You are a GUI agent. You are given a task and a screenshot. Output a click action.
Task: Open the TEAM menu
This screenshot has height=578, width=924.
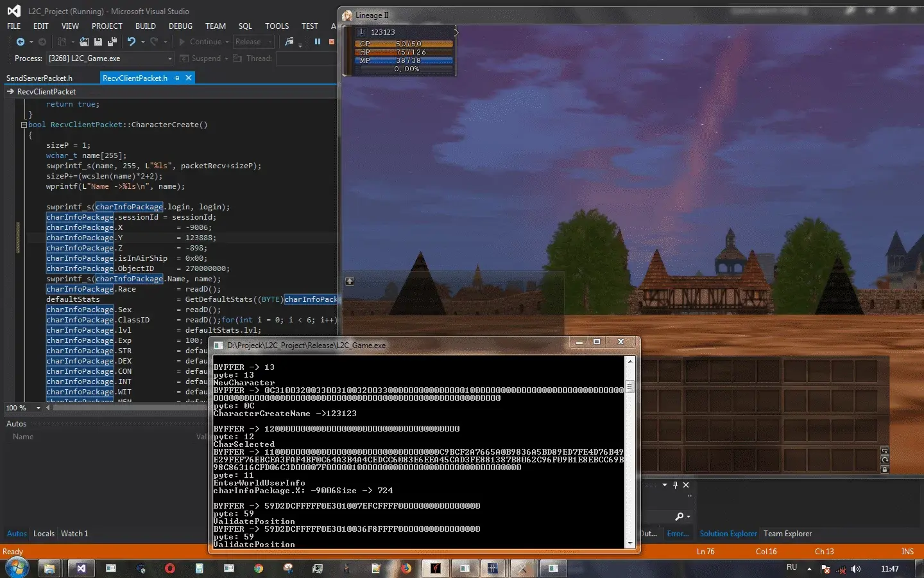[x=216, y=26]
